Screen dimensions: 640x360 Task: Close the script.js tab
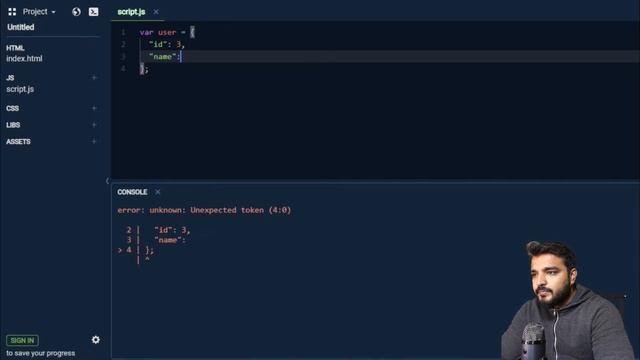pyautogui.click(x=156, y=12)
